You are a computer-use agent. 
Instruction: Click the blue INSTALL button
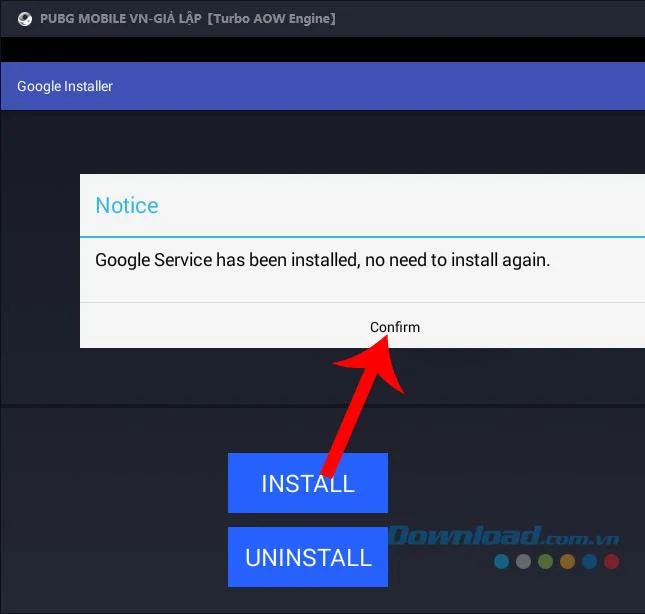tap(308, 483)
